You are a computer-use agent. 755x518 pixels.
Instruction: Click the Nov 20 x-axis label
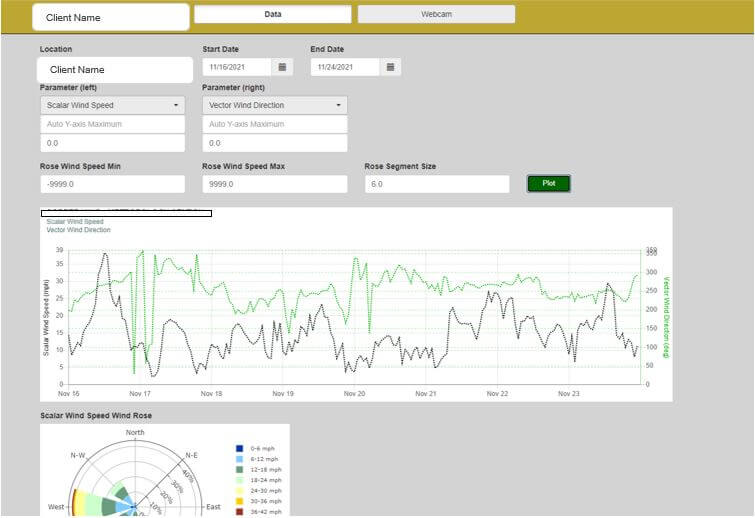pos(354,393)
